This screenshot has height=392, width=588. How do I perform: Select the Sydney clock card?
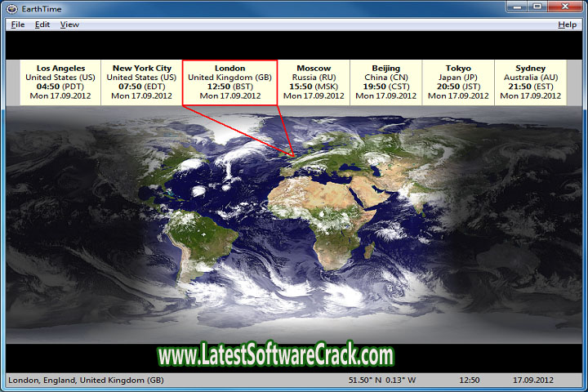[x=530, y=82]
